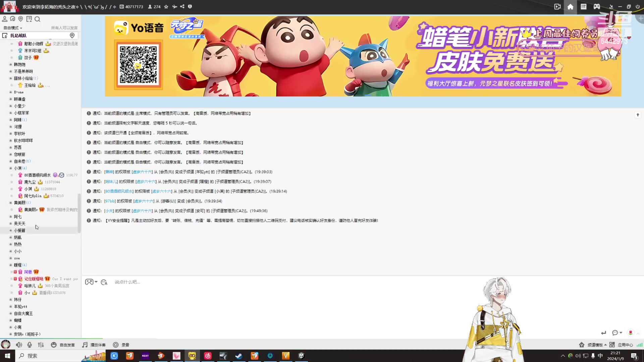The image size is (644, 362).
Task: Click the Windows taskbar search box
Action: 60,356
